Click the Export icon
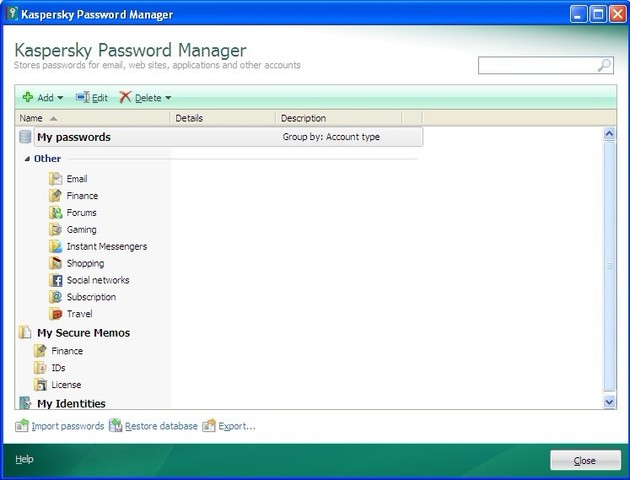This screenshot has width=630, height=480. (x=209, y=425)
